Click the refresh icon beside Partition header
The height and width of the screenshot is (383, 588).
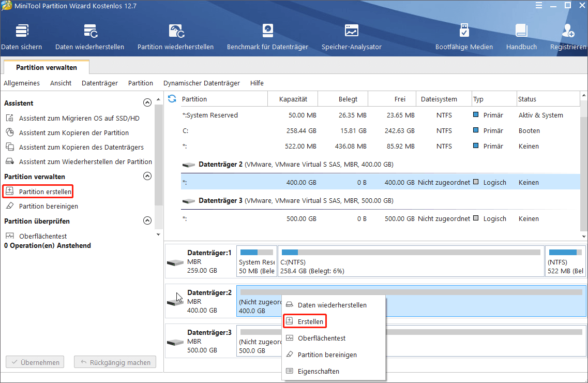coord(172,99)
